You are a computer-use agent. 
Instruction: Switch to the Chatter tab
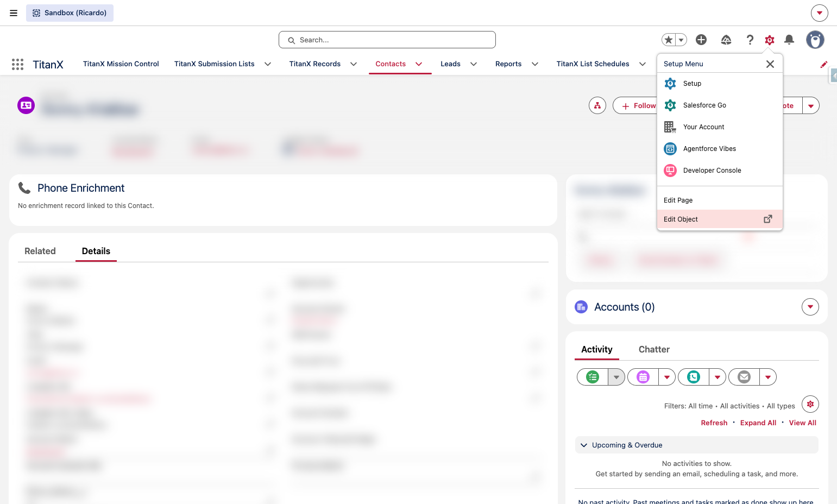[x=654, y=349]
